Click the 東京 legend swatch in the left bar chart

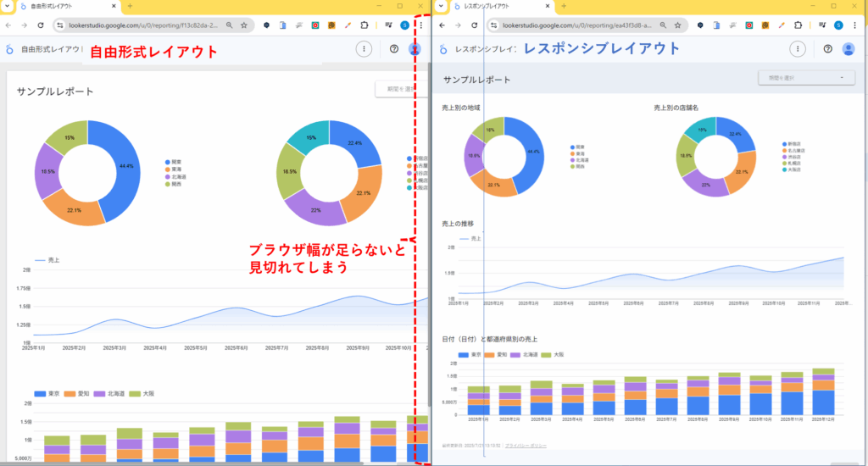pyautogui.click(x=40, y=394)
